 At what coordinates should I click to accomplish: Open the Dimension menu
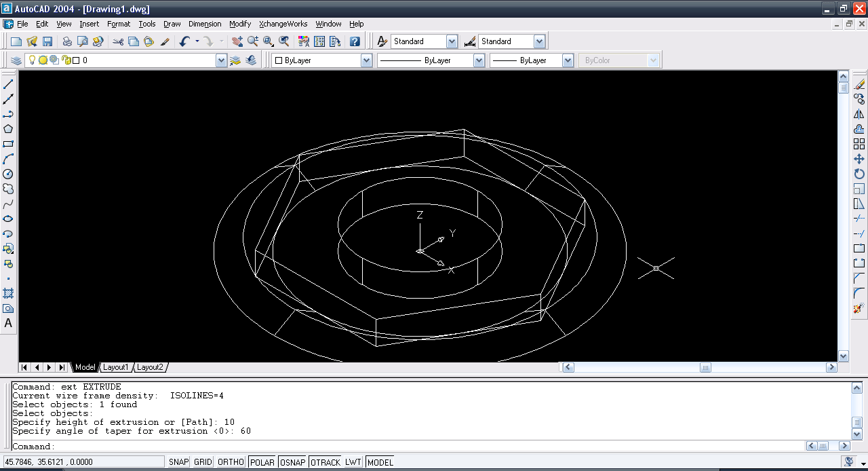pyautogui.click(x=205, y=24)
